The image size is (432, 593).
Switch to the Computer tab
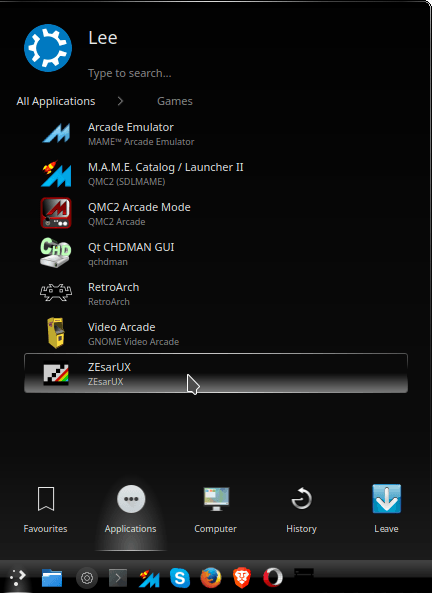coord(216,510)
